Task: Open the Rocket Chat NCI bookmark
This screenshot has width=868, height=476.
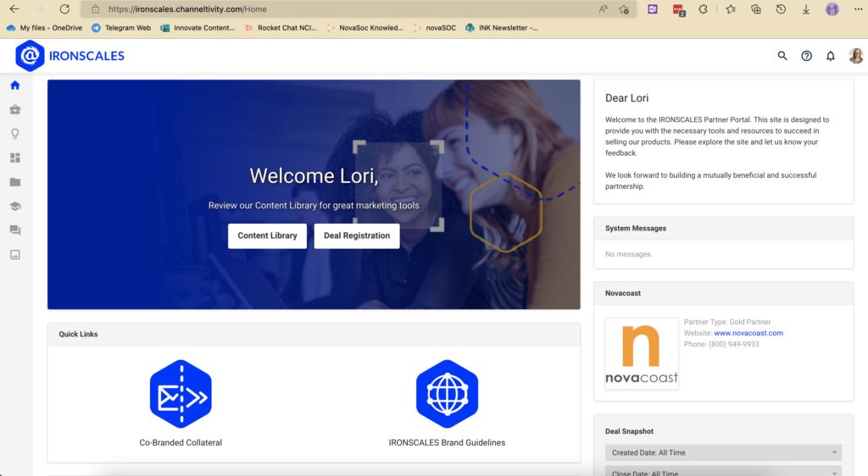Action: pos(281,28)
